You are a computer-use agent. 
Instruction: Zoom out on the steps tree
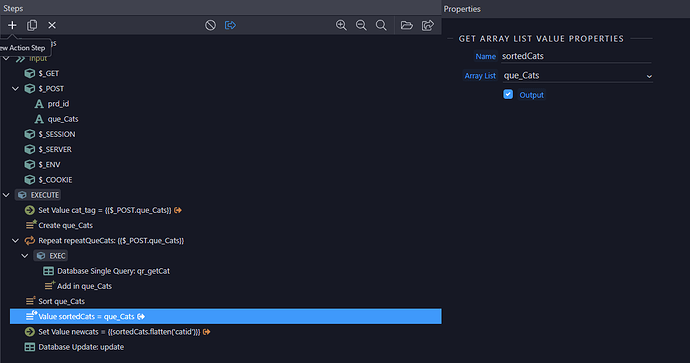tap(361, 25)
